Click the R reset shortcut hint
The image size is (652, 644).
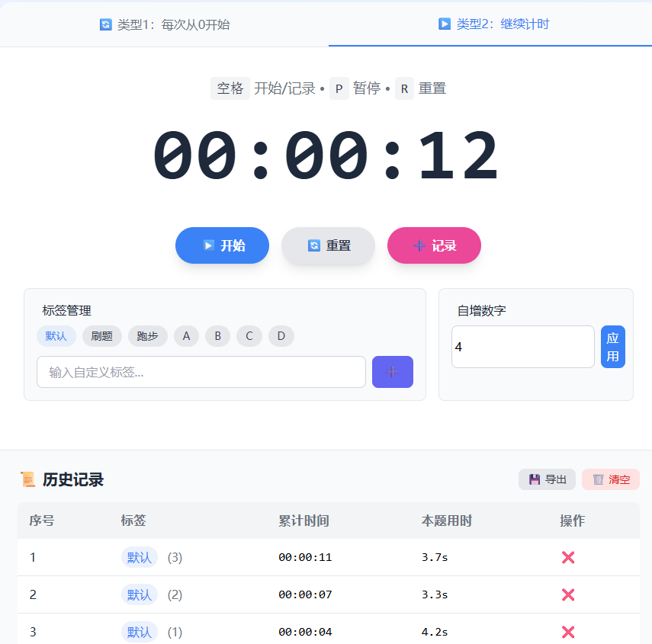coord(404,88)
